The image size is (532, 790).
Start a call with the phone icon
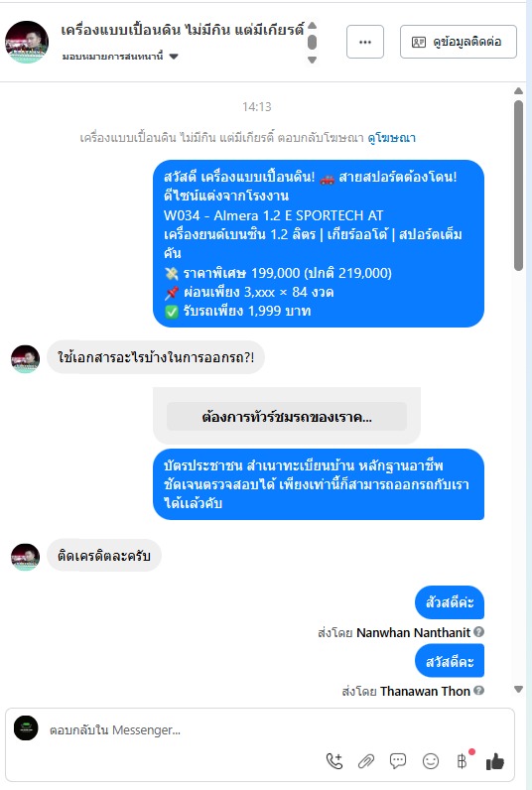coord(334,761)
